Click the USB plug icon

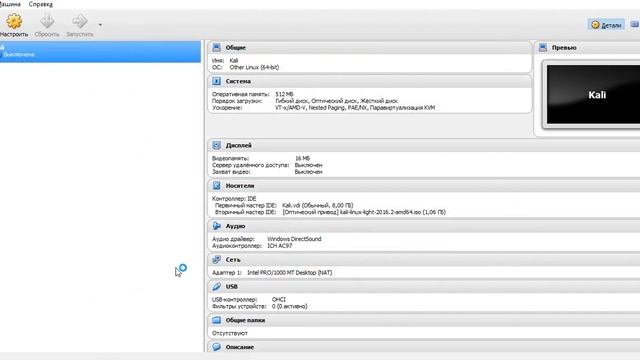point(216,287)
